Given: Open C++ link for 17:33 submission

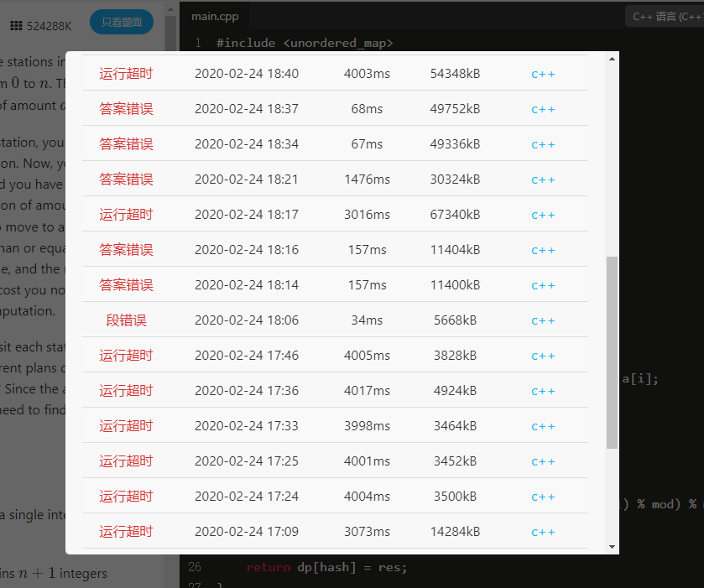Looking at the screenshot, I should tap(543, 426).
